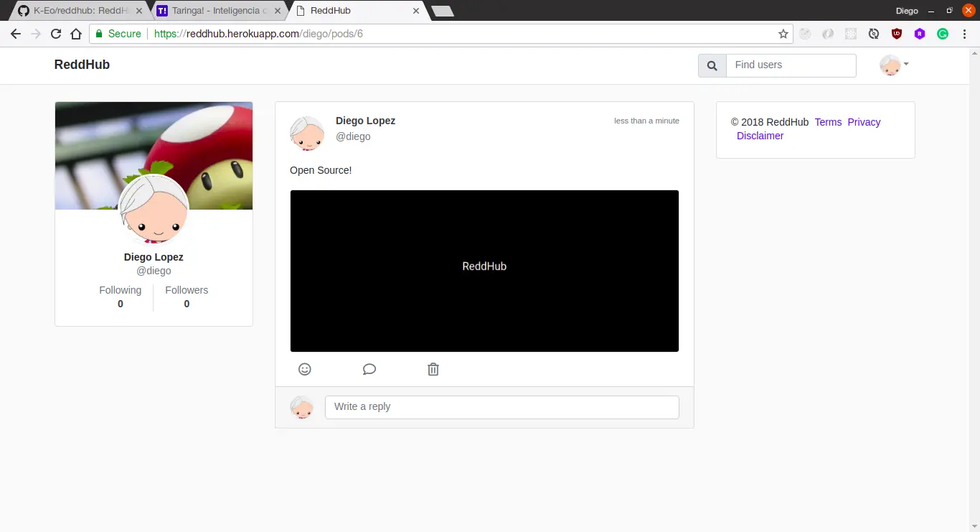Click the circular arrows extension icon
Image resolution: width=980 pixels, height=532 pixels.
pyautogui.click(x=874, y=34)
